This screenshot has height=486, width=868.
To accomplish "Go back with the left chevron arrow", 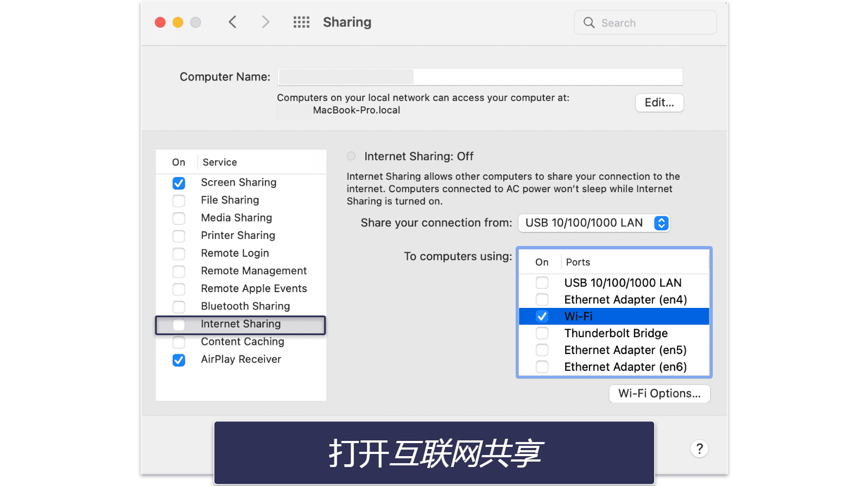I will (232, 22).
